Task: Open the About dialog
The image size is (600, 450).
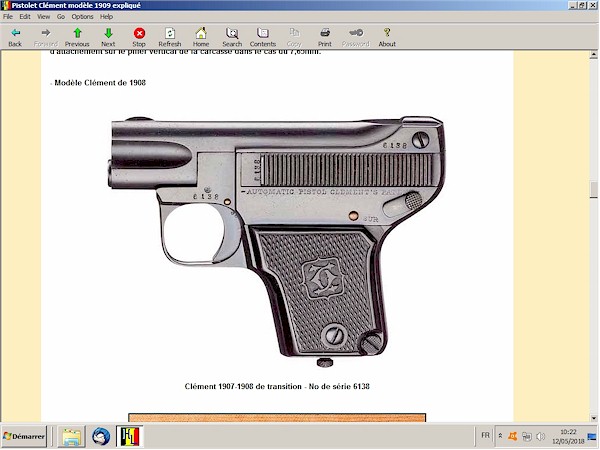Action: [387, 37]
